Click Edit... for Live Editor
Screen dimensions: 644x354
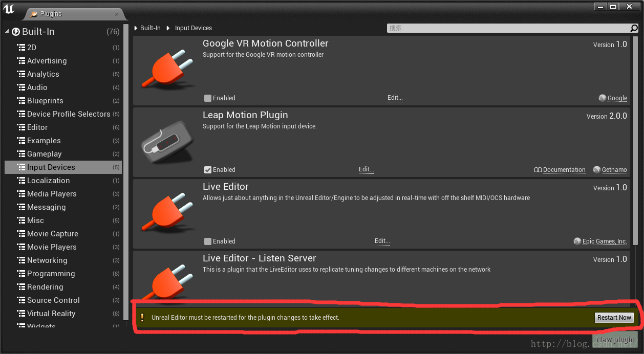382,241
